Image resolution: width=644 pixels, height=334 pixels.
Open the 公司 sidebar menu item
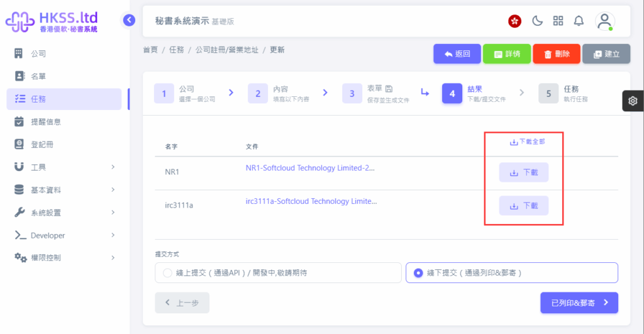coord(64,53)
